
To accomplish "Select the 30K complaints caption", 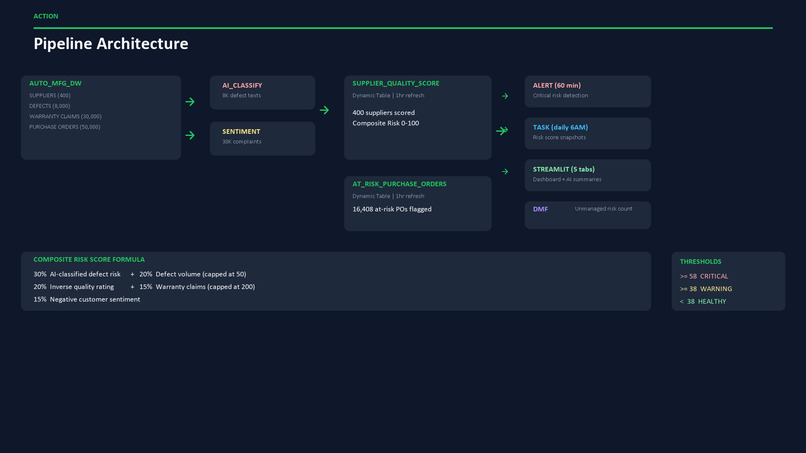I will click(x=242, y=142).
